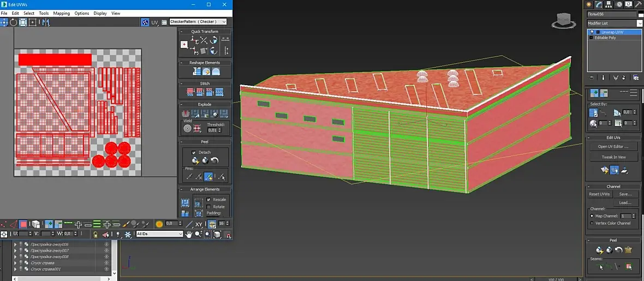This screenshot has width=644, height=281.
Task: Select the Rotate Selection tool in UV editor
Action: pos(14,22)
